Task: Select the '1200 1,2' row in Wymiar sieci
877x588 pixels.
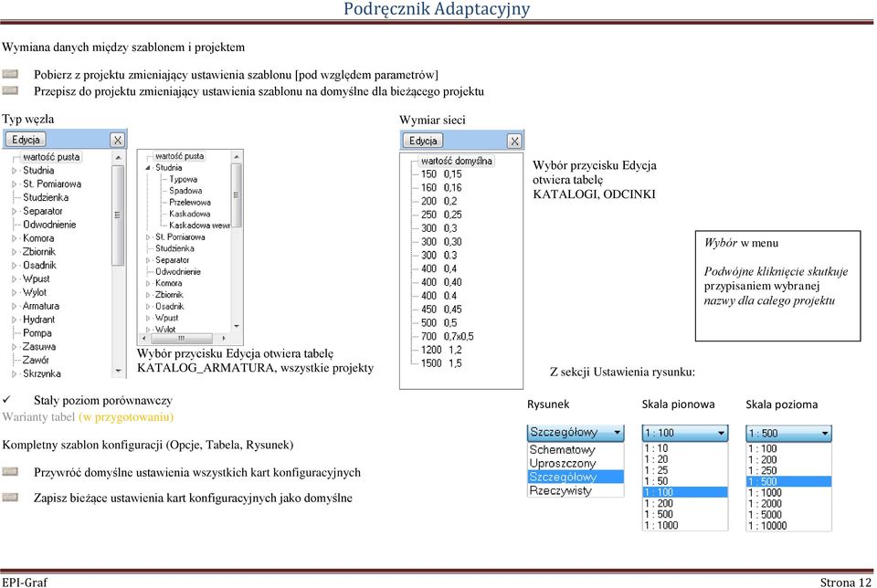Action: (x=441, y=350)
